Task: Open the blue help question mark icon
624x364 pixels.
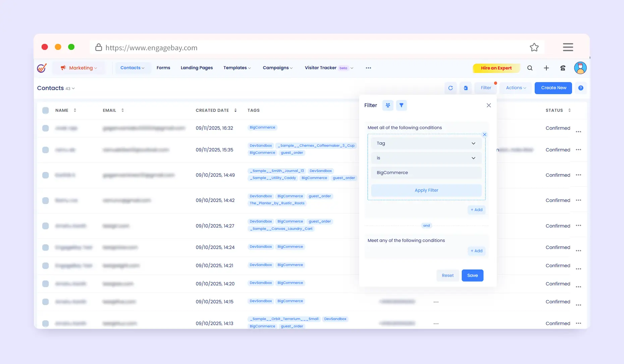Action: 581,88
